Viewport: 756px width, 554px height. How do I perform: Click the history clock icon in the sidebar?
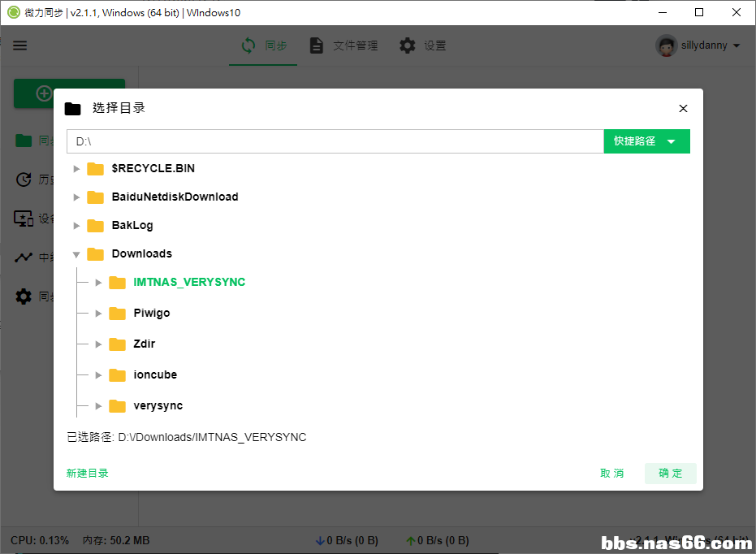tap(24, 180)
